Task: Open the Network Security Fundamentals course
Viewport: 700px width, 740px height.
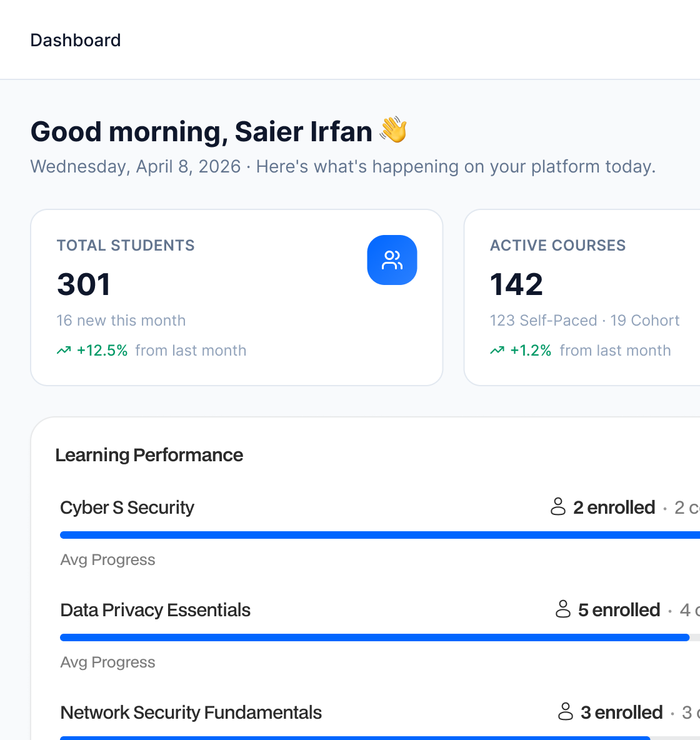Action: [x=191, y=712]
